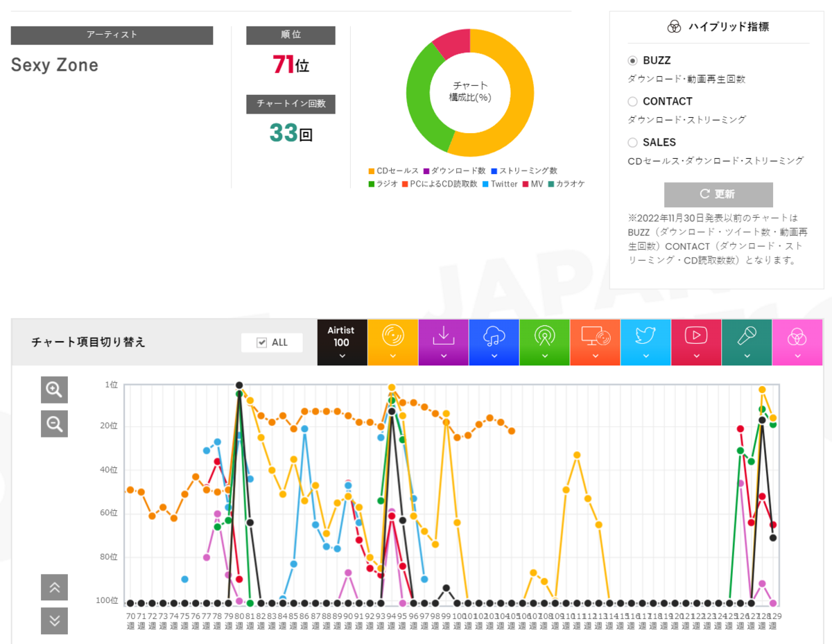832x644 pixels.
Task: Toggle the ALL checkbox
Action: point(262,342)
